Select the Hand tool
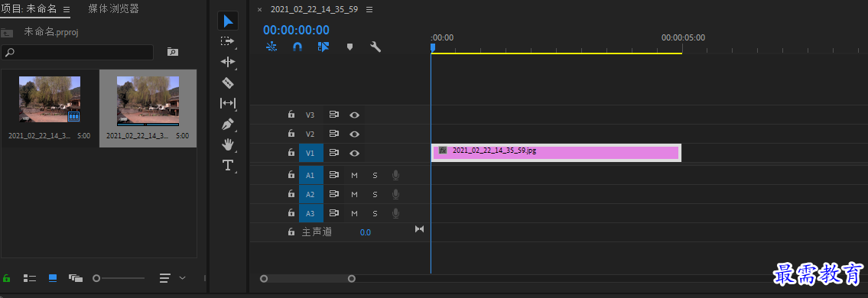868x298 pixels. coord(228,145)
